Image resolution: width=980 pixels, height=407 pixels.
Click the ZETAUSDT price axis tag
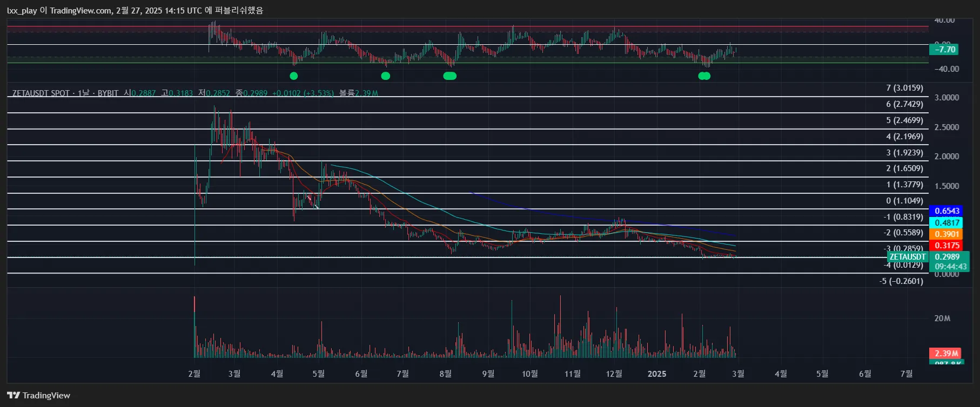[x=908, y=257]
